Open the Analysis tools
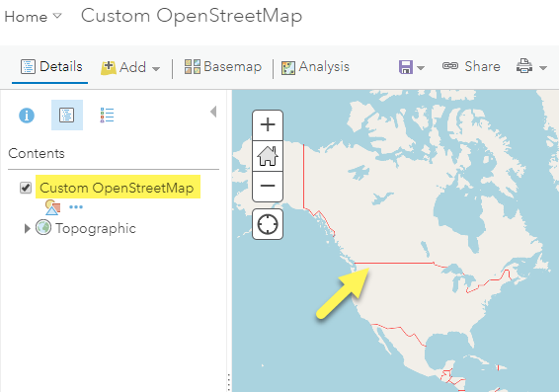 pos(315,66)
